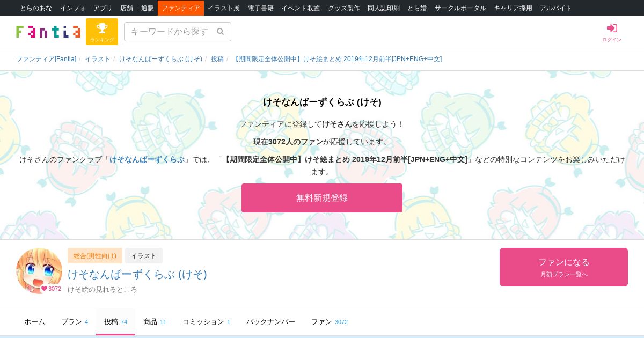Select the 総合(男性向け) category tag
The width and height of the screenshot is (644, 338).
tap(95, 256)
